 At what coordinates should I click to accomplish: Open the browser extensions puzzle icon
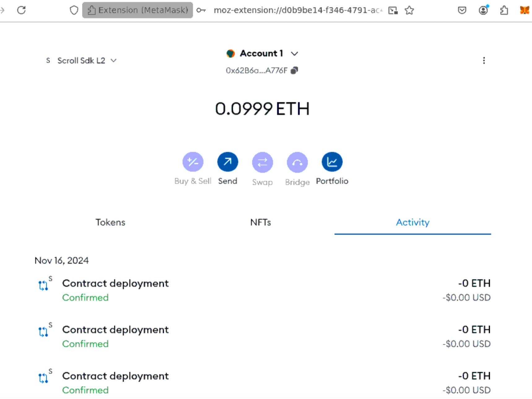(504, 11)
